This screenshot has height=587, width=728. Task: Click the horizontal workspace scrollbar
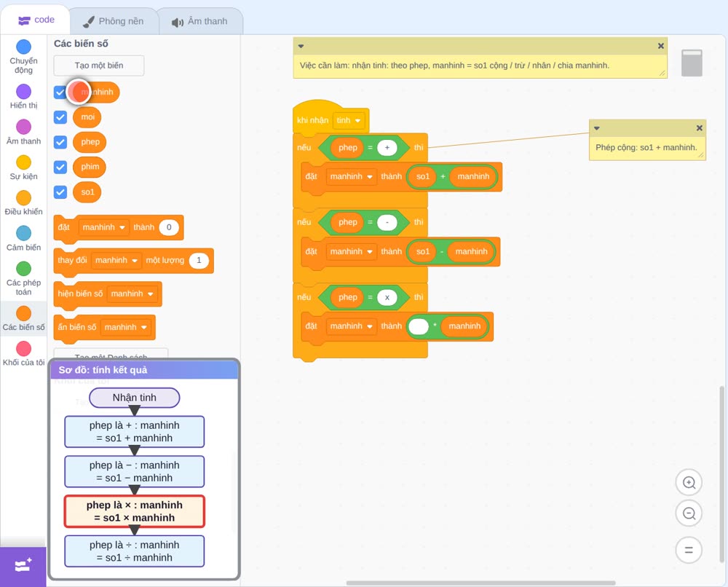pos(481,583)
